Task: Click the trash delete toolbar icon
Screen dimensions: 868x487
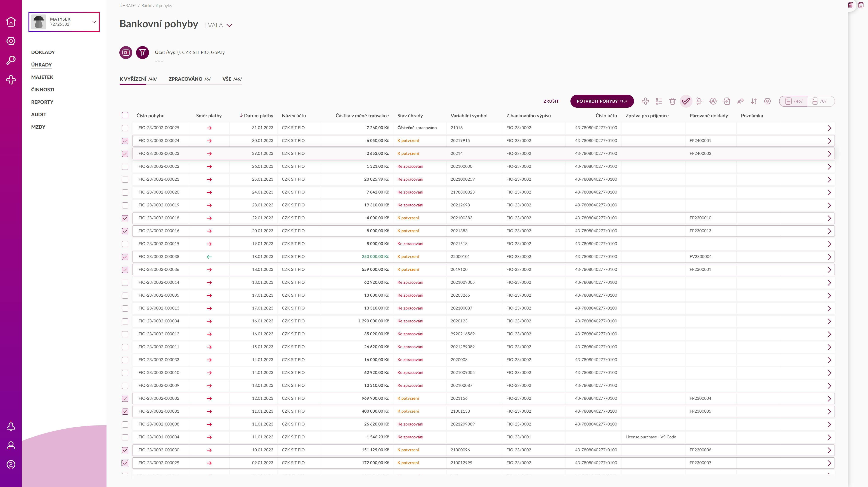Action: click(672, 101)
